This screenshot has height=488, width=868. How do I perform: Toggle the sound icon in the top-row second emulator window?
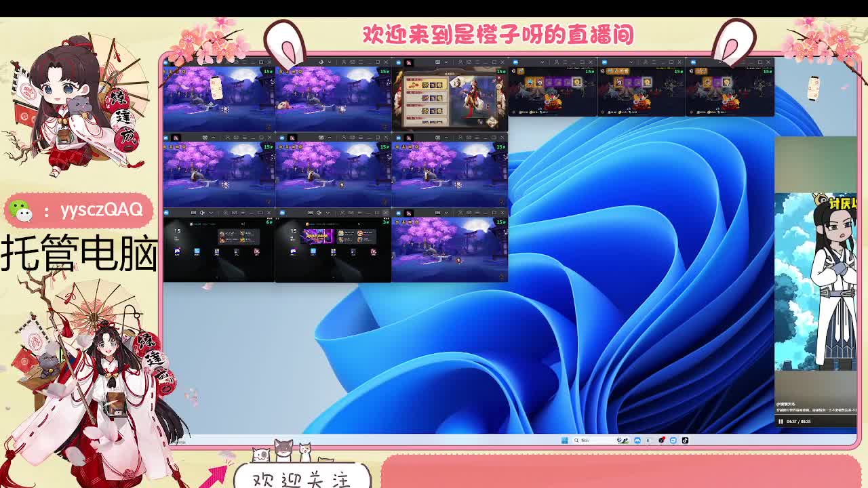click(321, 62)
